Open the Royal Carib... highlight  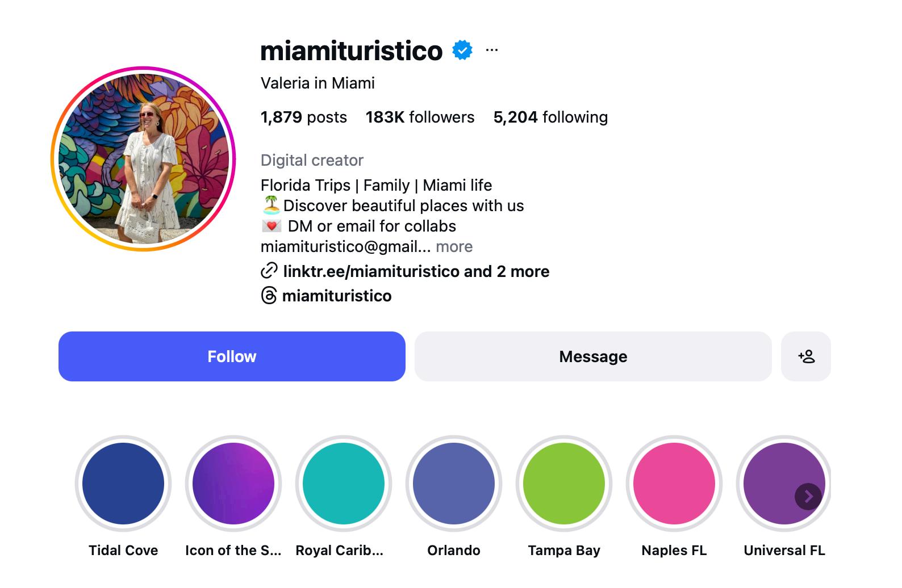344,484
